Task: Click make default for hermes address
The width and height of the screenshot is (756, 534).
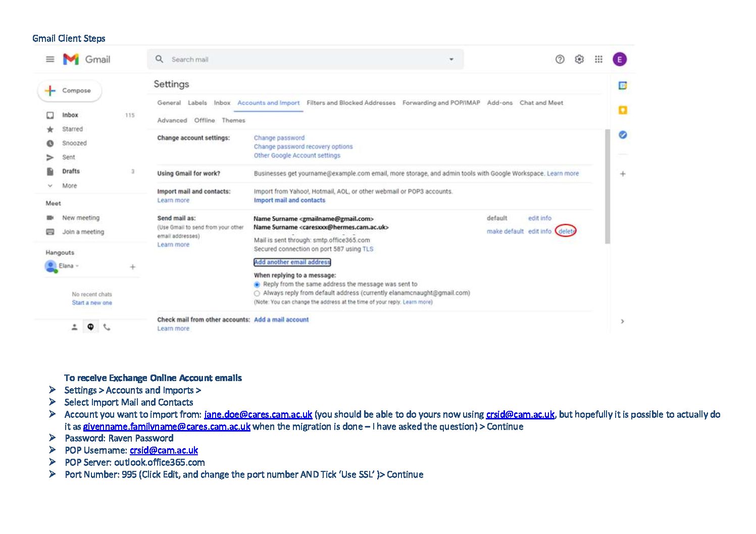Action: 505,231
